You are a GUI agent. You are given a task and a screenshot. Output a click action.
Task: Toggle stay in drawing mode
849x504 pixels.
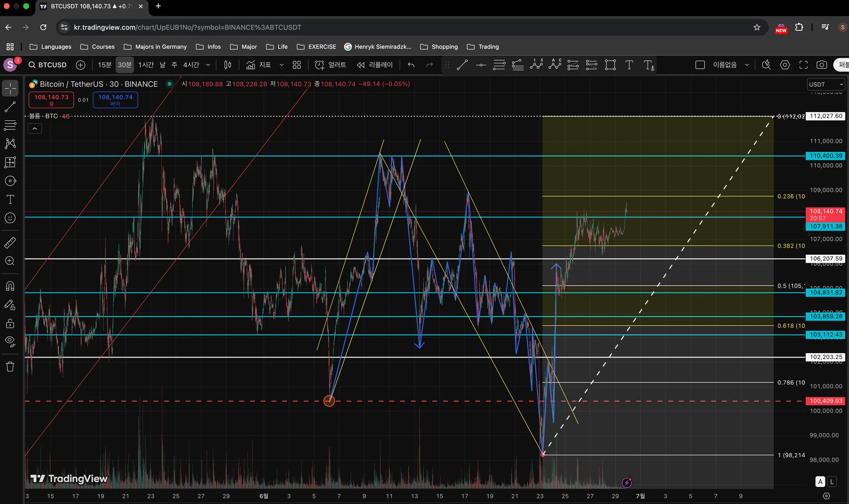coord(10,305)
